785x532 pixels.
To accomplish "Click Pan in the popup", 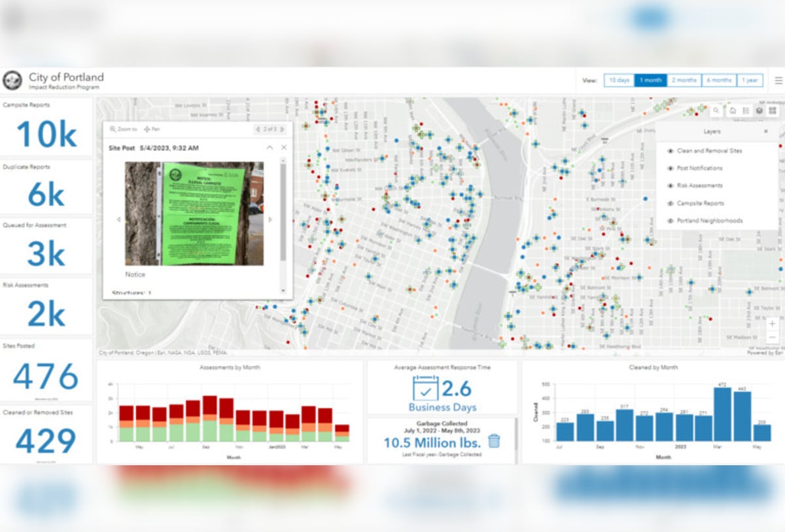I will pos(151,130).
